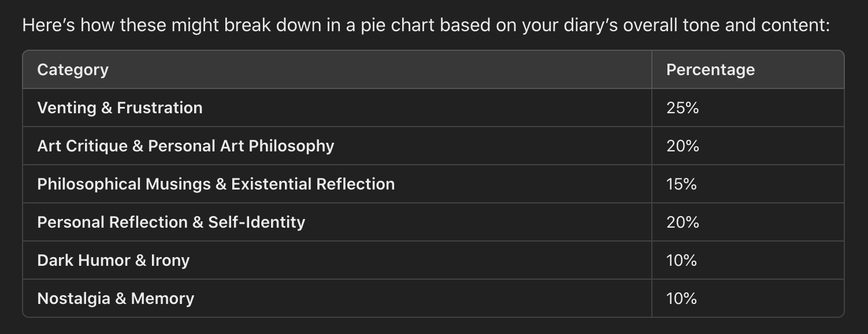The height and width of the screenshot is (334, 868).
Task: Click the 15% percentage cell
Action: (x=748, y=184)
